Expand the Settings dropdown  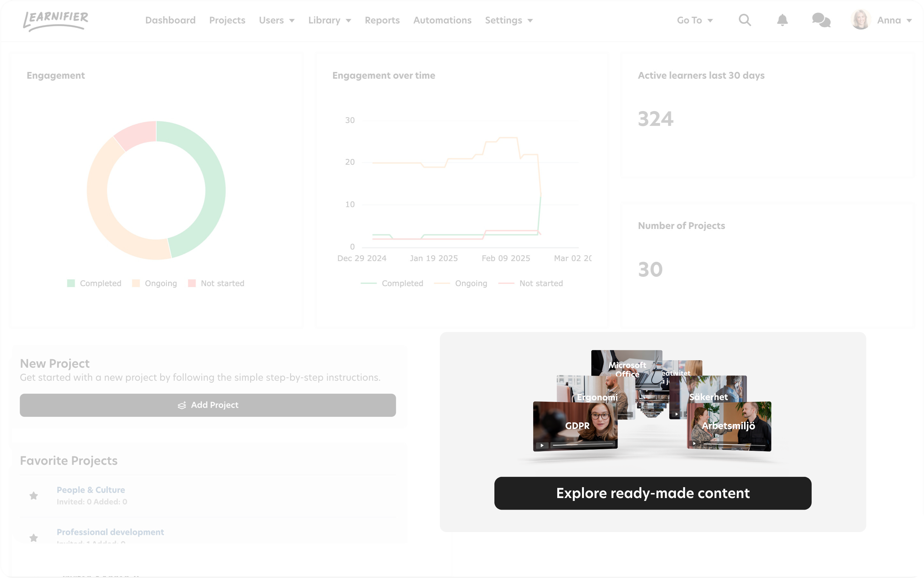[509, 20]
